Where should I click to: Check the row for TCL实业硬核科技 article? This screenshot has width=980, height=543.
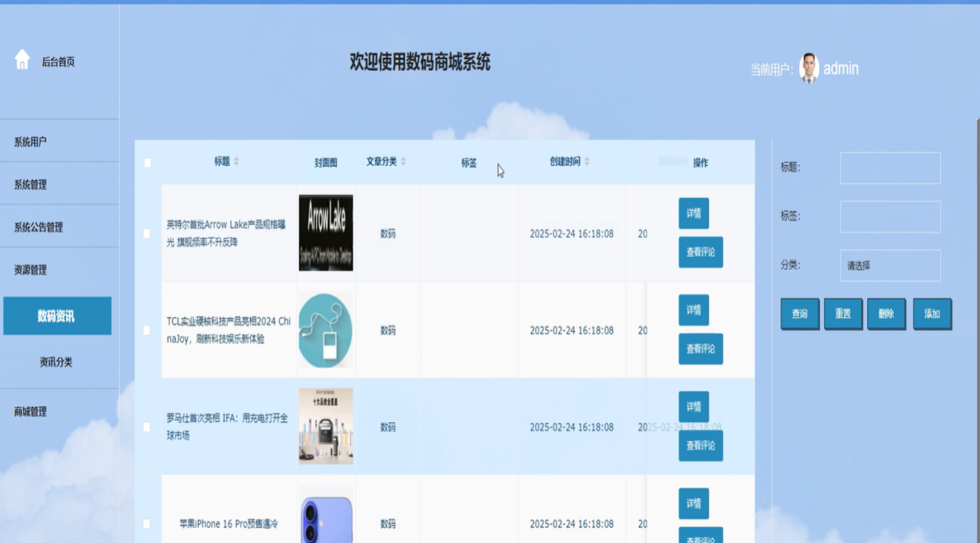[147, 330]
